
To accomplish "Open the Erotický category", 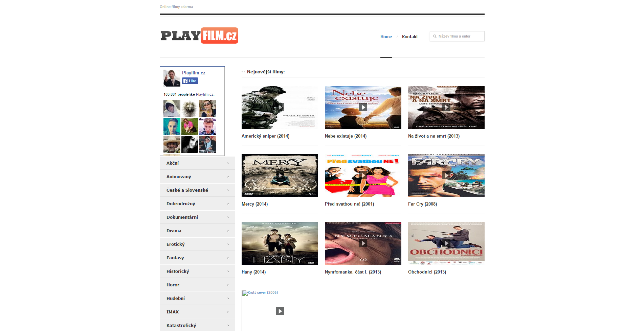I will (197, 244).
